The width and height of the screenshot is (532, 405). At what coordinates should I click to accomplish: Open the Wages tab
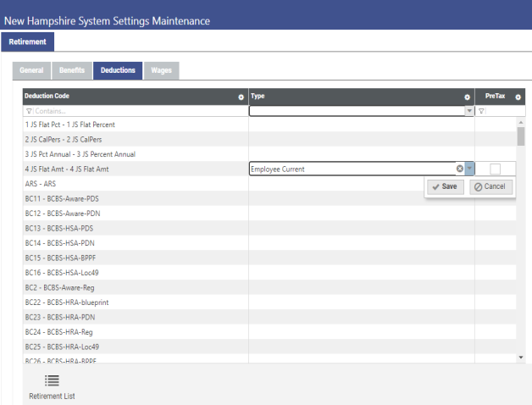161,70
